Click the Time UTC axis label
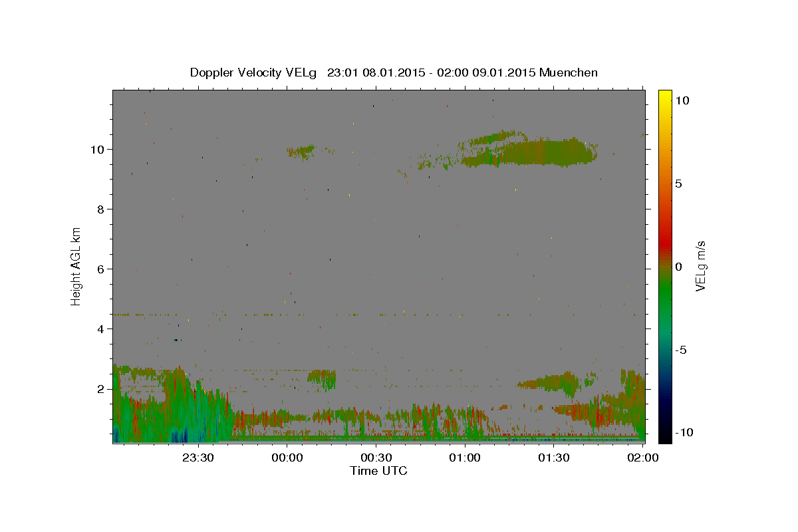This screenshot has height=532, width=798. pos(378,471)
